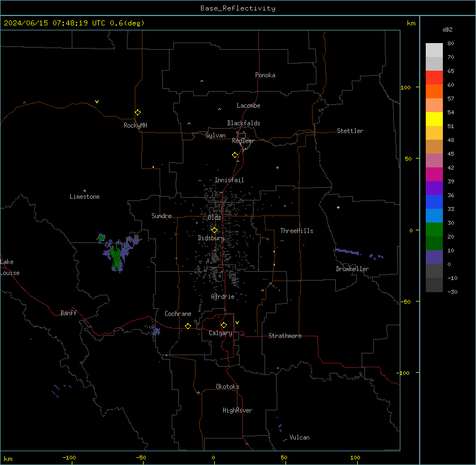This screenshot has height=465, width=476.
Task: Click the yellow diamond marker above RockyMH
Action: (138, 113)
